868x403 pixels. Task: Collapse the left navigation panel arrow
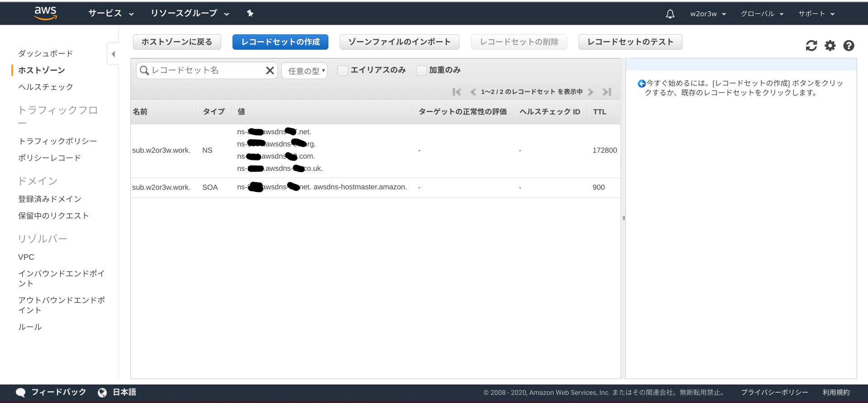(x=113, y=54)
